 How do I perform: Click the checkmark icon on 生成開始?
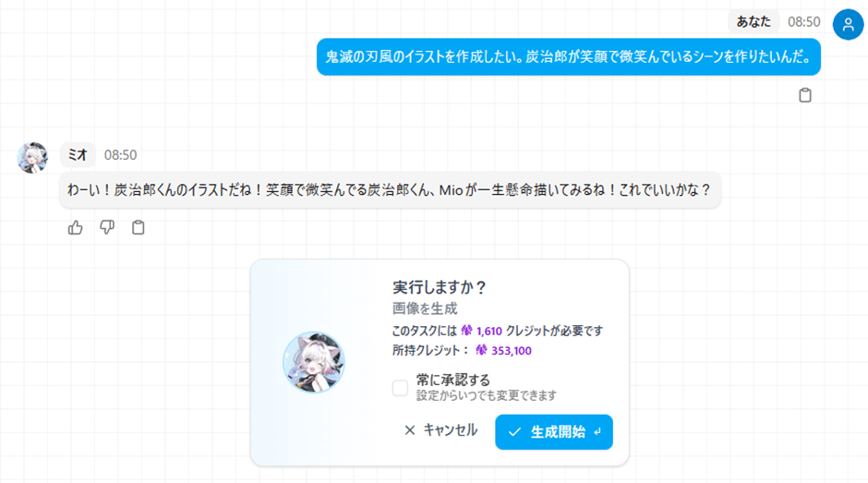(514, 432)
